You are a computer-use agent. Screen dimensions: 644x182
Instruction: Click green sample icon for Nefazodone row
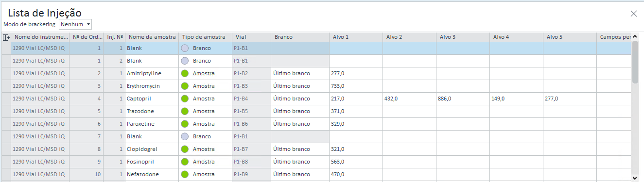(185, 174)
